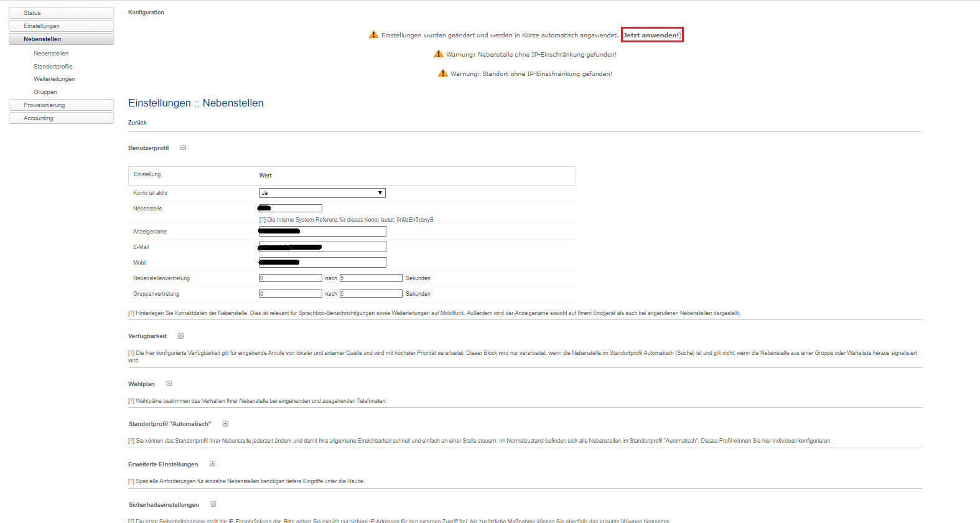Viewport: 980px width, 523px height.
Task: Collapse the Benutzerprofil section
Action: coord(183,148)
